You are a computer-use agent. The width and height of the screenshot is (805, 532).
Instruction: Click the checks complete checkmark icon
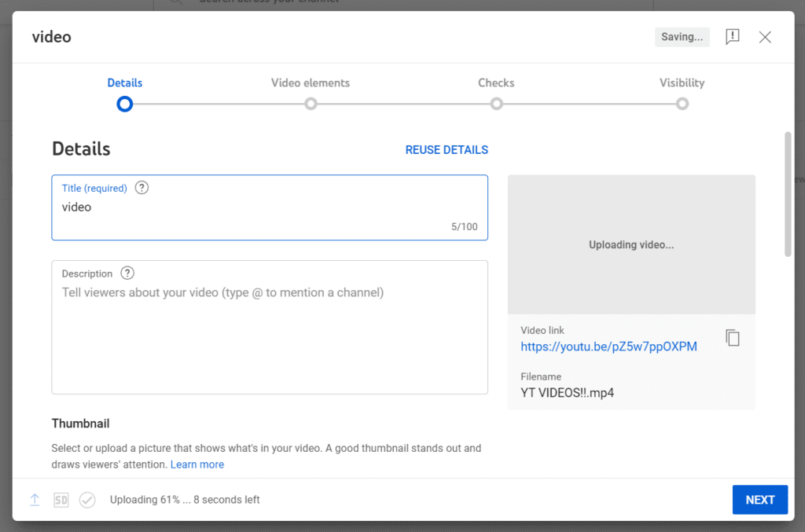pos(87,500)
